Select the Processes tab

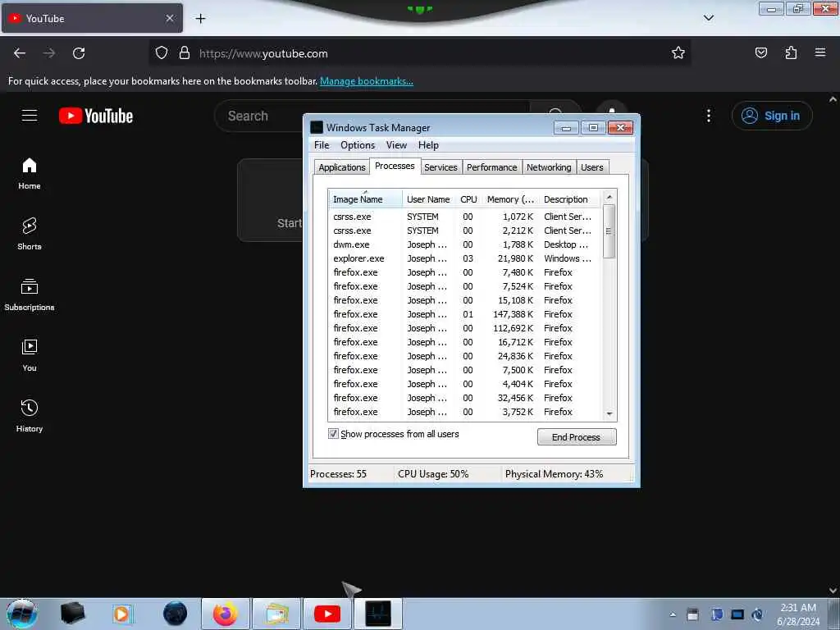coord(395,166)
